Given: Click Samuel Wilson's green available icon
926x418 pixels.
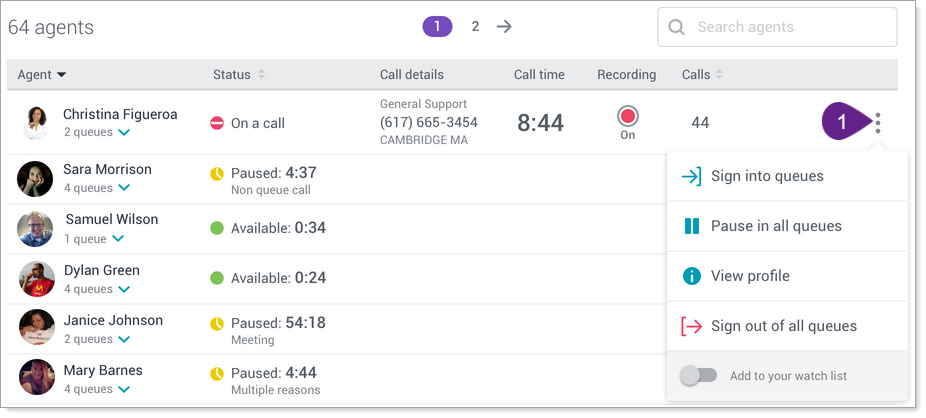Looking at the screenshot, I should (217, 228).
